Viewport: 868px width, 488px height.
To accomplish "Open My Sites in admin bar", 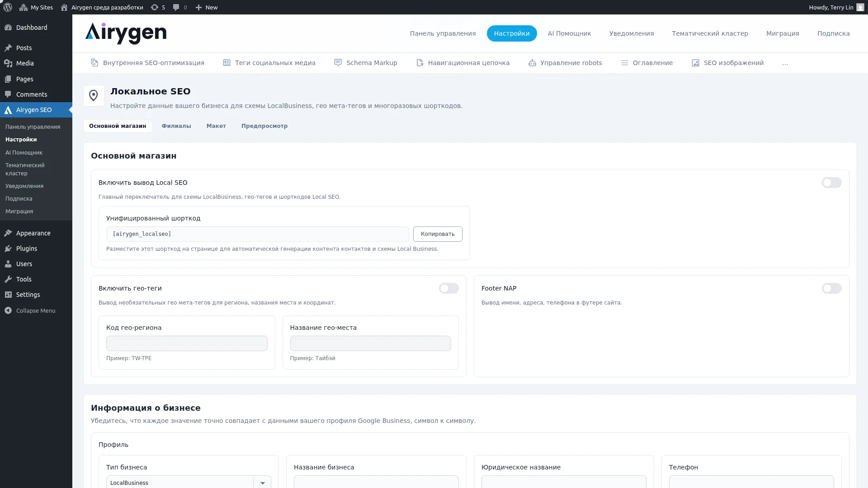I will click(36, 7).
